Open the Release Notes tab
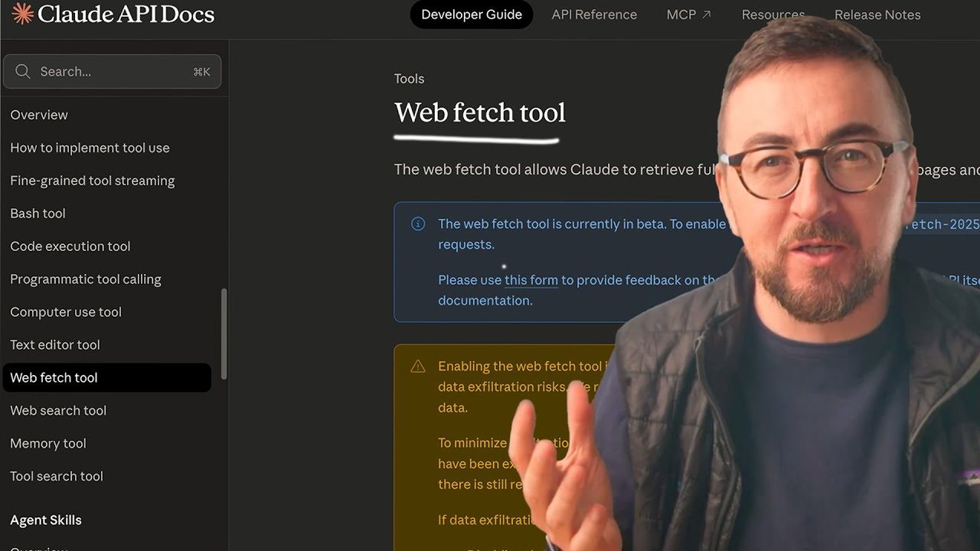 877,15
